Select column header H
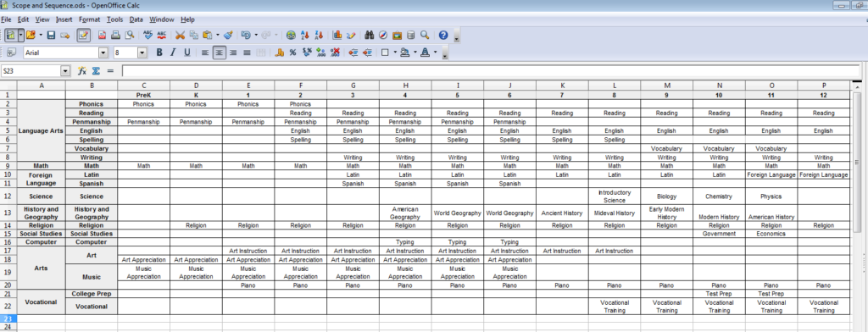Image resolution: width=868 pixels, height=332 pixels. 405,86
